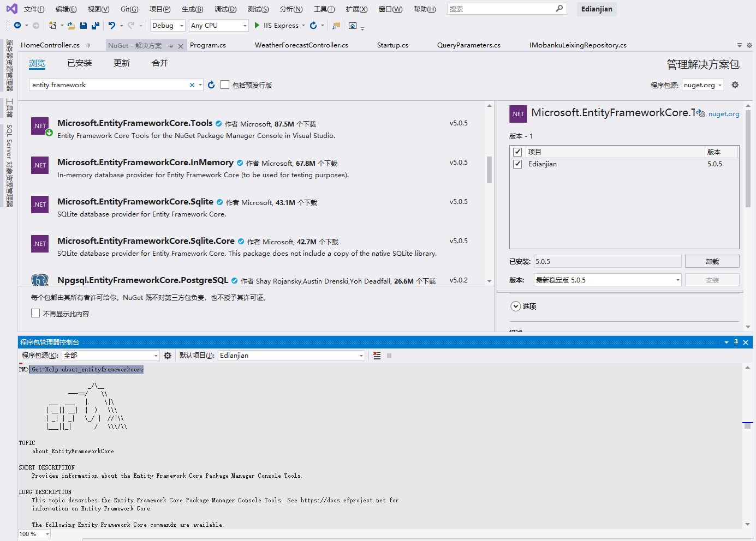This screenshot has width=756, height=541.
Task: Close the NuGet solution tab
Action: 181,46
